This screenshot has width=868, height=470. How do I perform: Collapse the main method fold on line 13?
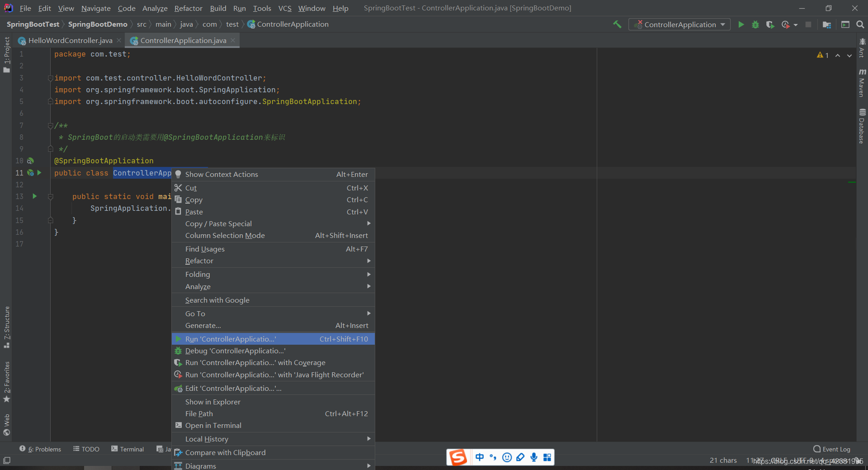click(x=51, y=196)
